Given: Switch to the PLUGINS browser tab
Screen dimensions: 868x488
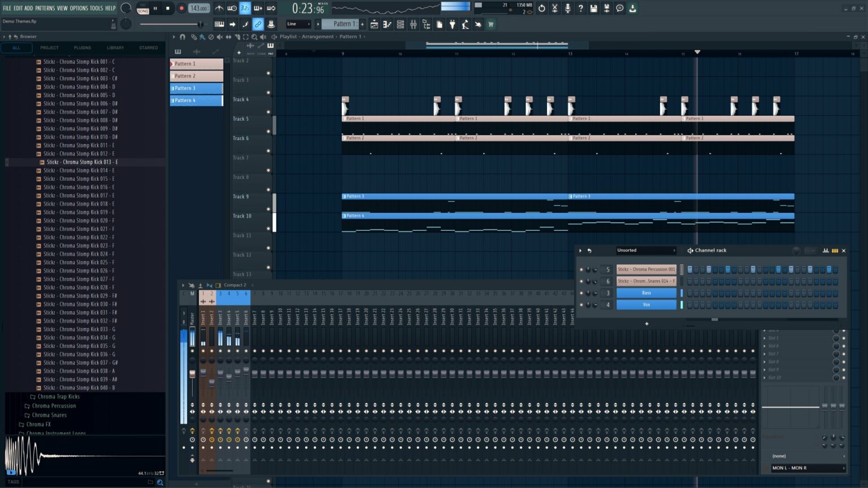Looking at the screenshot, I should 82,47.
